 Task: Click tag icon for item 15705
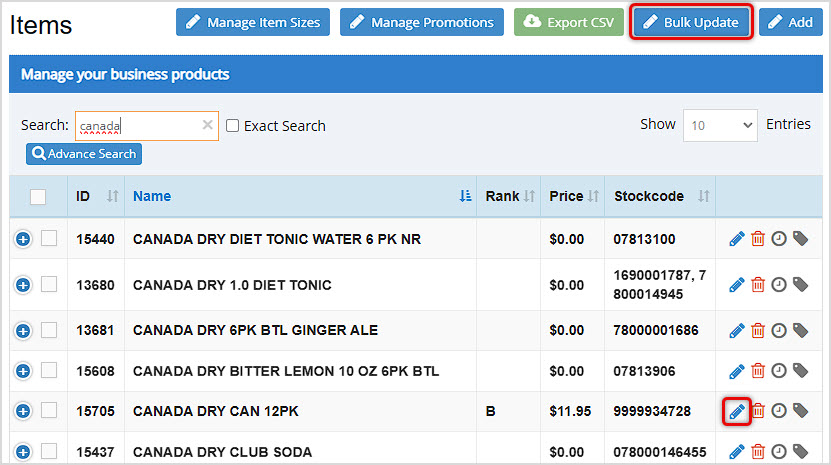800,411
